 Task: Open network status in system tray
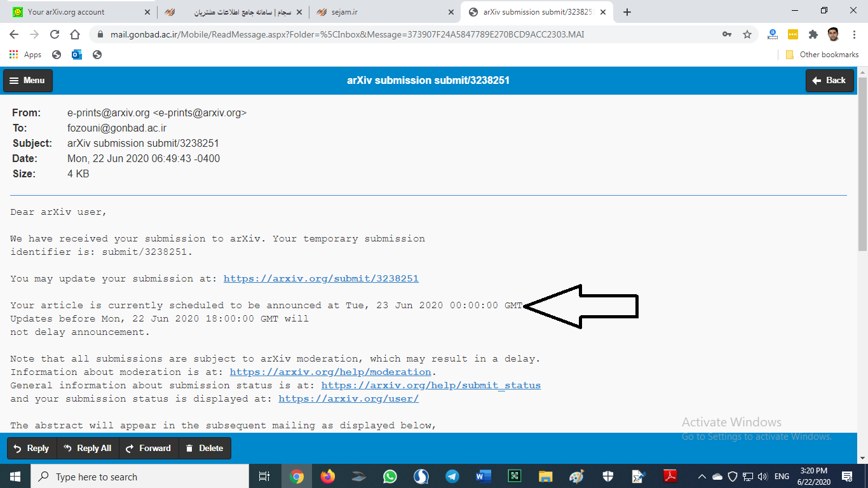[748, 477]
